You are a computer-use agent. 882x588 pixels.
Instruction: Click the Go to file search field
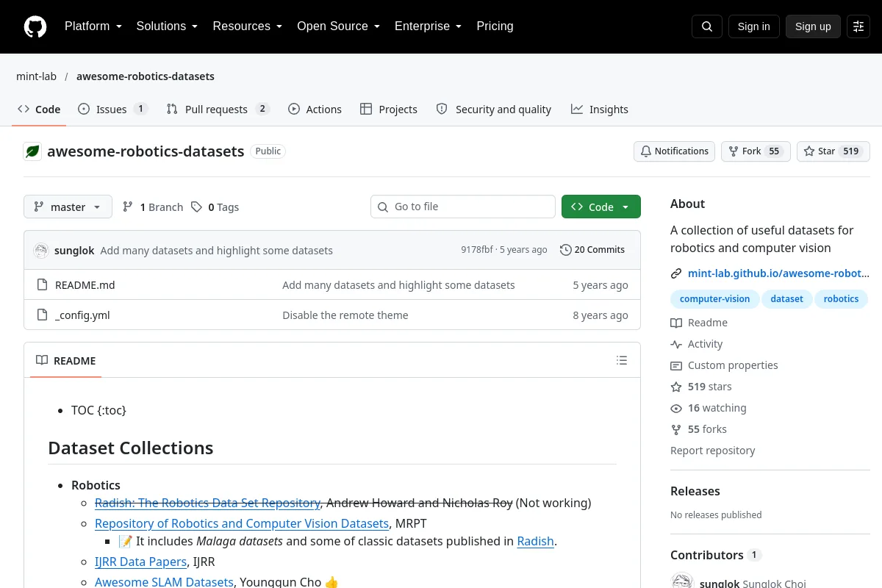(463, 207)
